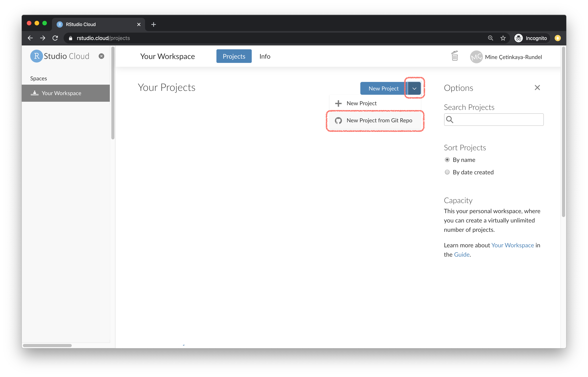Select sort By name radio
Viewport: 588px width, 377px height.
447,160
